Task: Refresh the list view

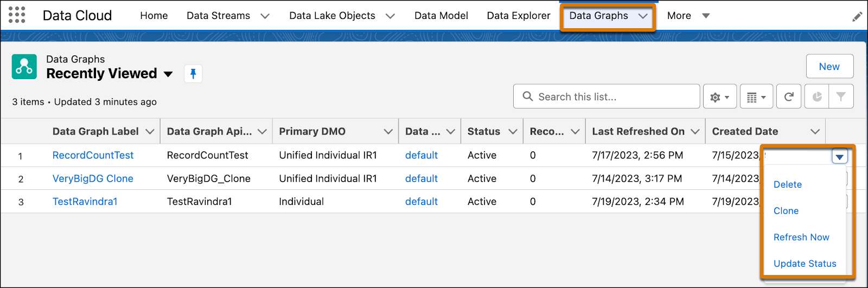Action: click(x=789, y=97)
